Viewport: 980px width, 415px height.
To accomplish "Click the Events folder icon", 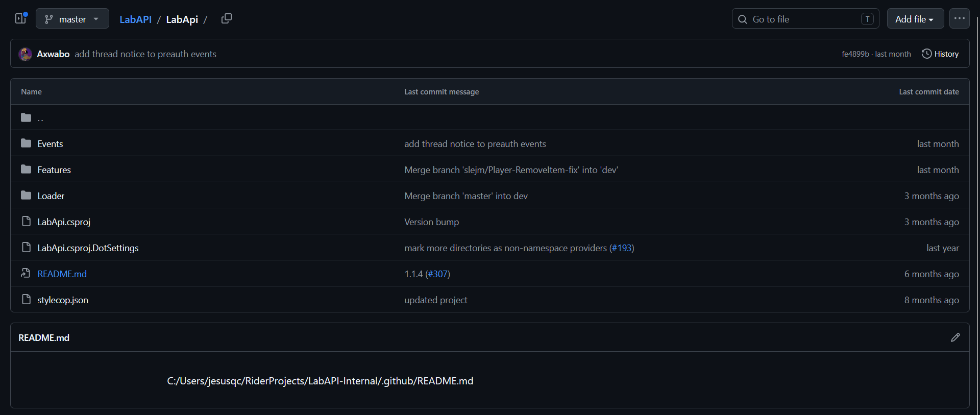I will tap(26, 143).
